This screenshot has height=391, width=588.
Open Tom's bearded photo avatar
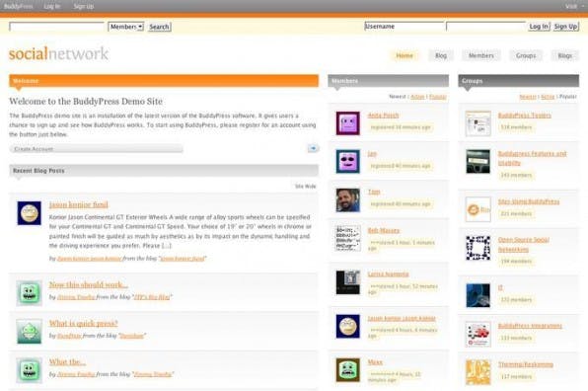[347, 200]
